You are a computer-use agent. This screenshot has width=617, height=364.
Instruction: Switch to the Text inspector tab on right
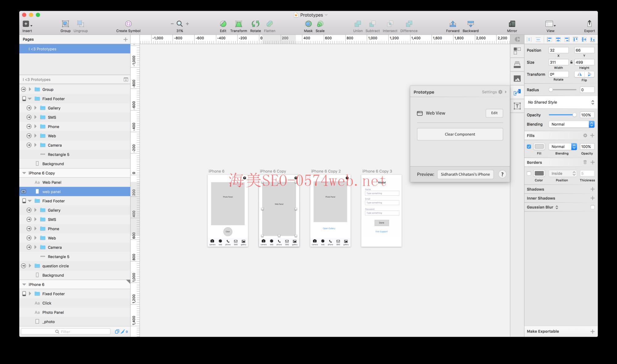[517, 106]
